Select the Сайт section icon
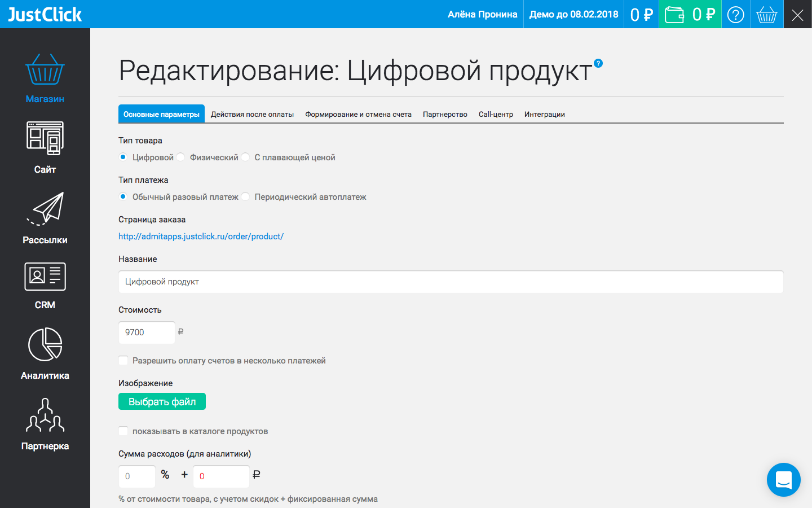The image size is (812, 508). [45, 147]
